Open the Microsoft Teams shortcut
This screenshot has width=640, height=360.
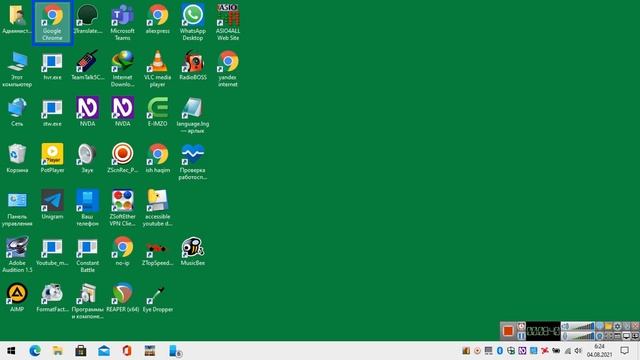122,23
